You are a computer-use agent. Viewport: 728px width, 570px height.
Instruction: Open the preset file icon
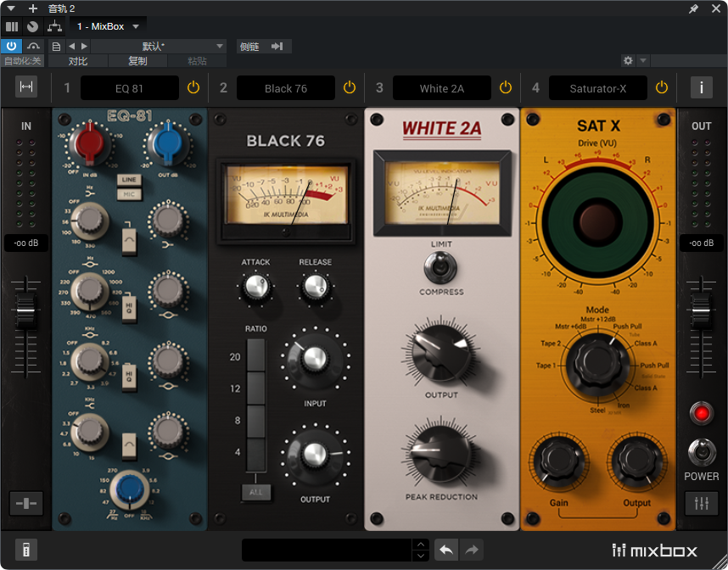[56, 46]
